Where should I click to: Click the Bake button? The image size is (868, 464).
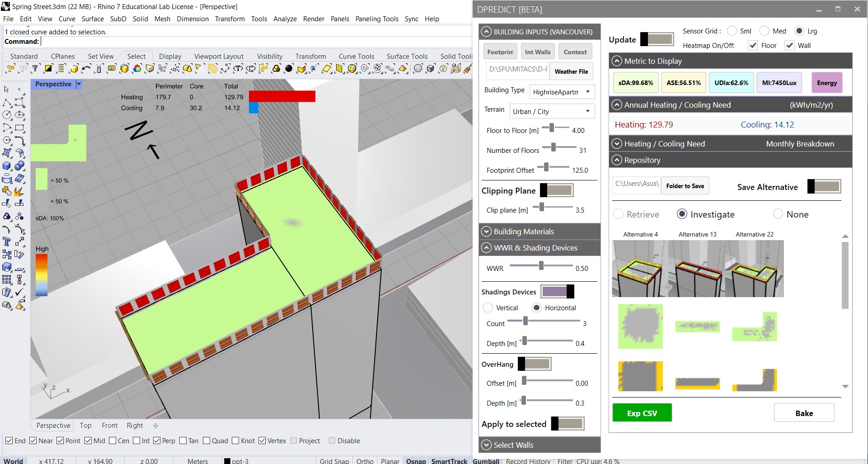pos(804,413)
